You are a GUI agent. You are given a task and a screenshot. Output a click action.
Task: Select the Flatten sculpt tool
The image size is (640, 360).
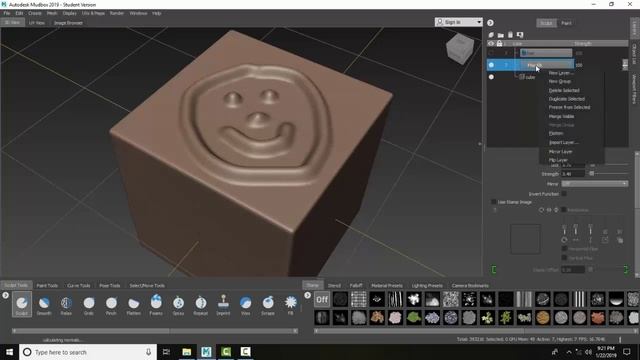click(133, 304)
